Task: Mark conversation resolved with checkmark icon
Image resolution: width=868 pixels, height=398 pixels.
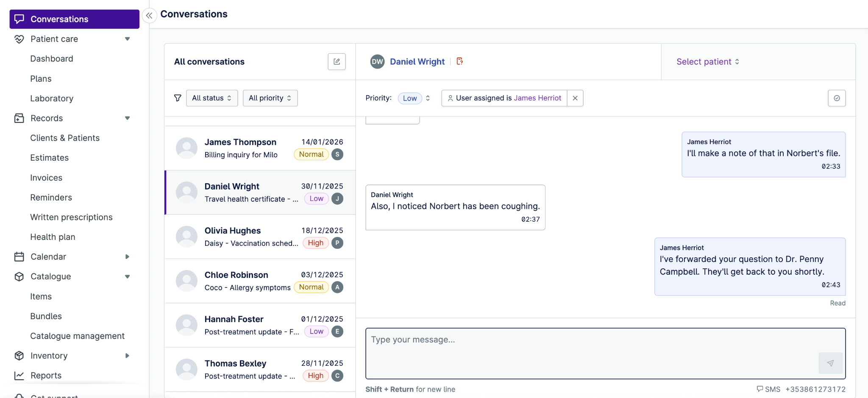Action: pyautogui.click(x=837, y=98)
